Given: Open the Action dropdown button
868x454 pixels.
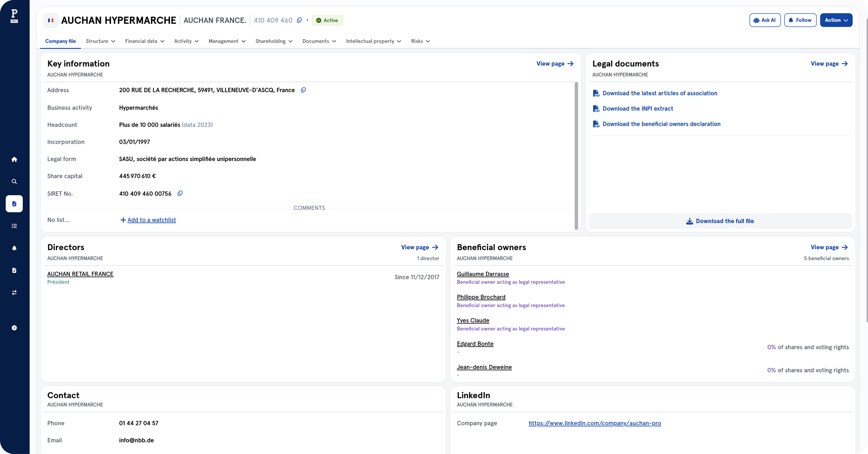Looking at the screenshot, I should [836, 20].
